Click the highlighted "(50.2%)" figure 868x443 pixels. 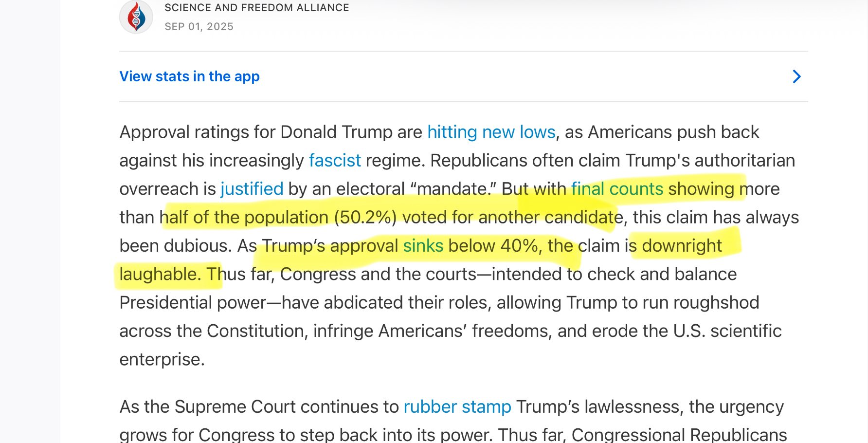pos(365,218)
